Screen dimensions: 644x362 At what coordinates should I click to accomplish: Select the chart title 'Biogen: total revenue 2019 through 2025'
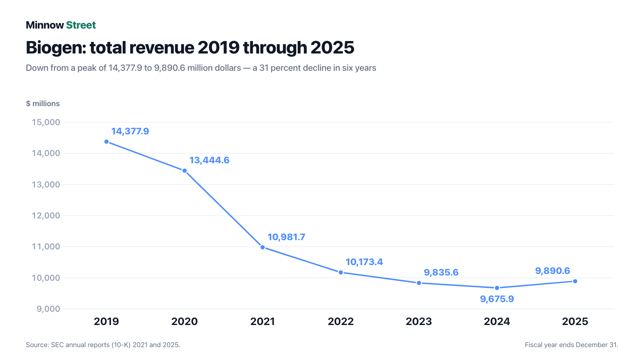point(190,47)
